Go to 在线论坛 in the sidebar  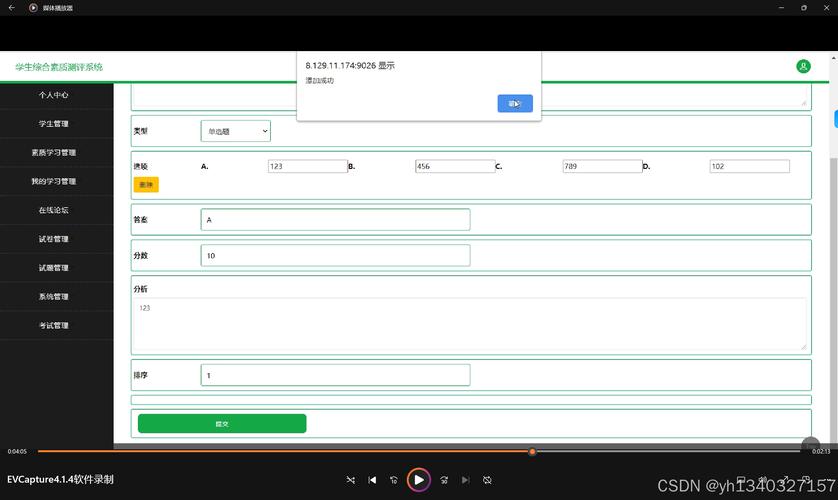click(x=54, y=210)
